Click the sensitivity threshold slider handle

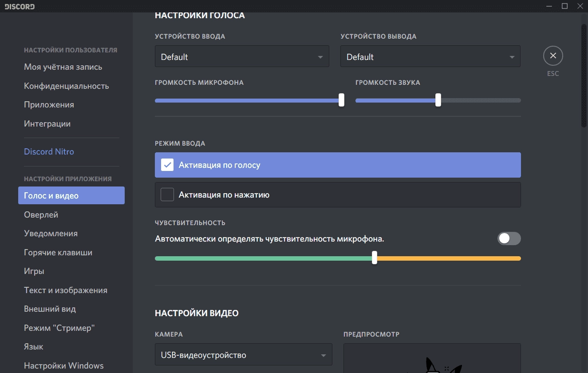pos(375,258)
